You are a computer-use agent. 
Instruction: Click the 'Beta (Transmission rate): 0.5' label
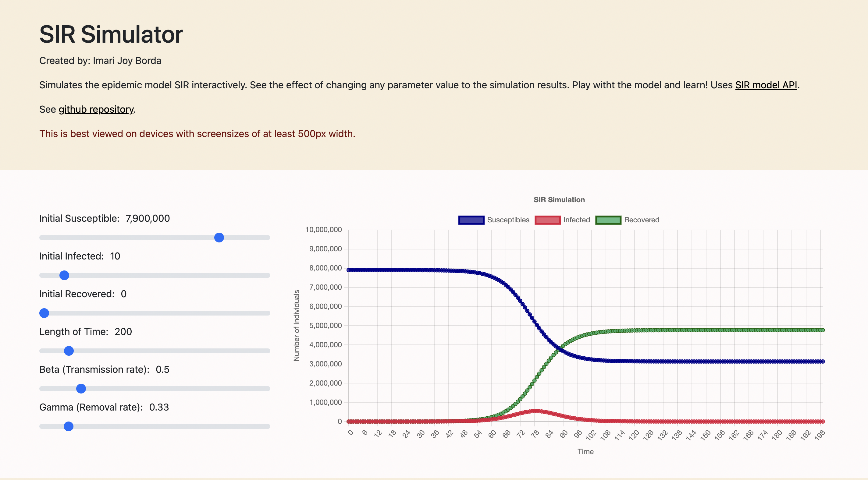coord(104,369)
